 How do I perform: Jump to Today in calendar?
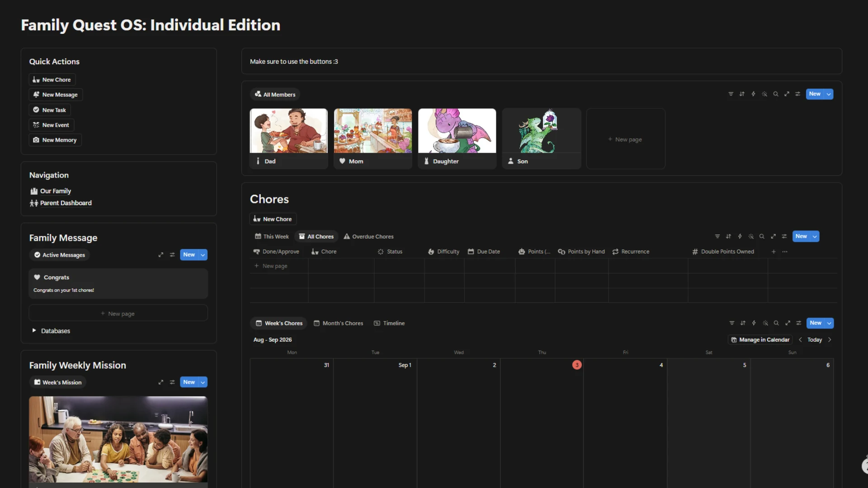815,340
